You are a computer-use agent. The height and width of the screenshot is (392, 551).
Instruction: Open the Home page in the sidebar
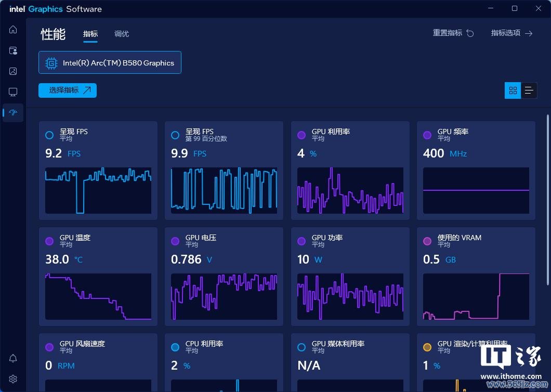coord(13,30)
